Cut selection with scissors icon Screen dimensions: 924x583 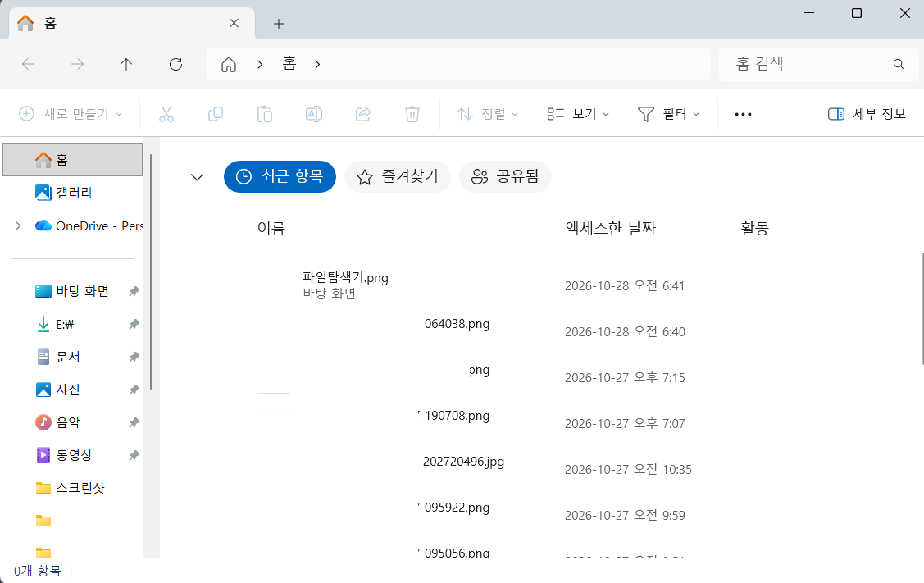pyautogui.click(x=166, y=114)
